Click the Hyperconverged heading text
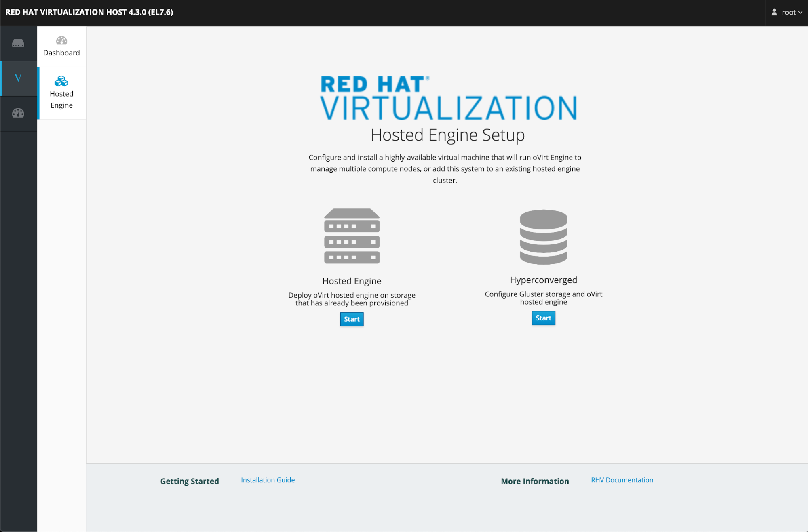 tap(543, 280)
